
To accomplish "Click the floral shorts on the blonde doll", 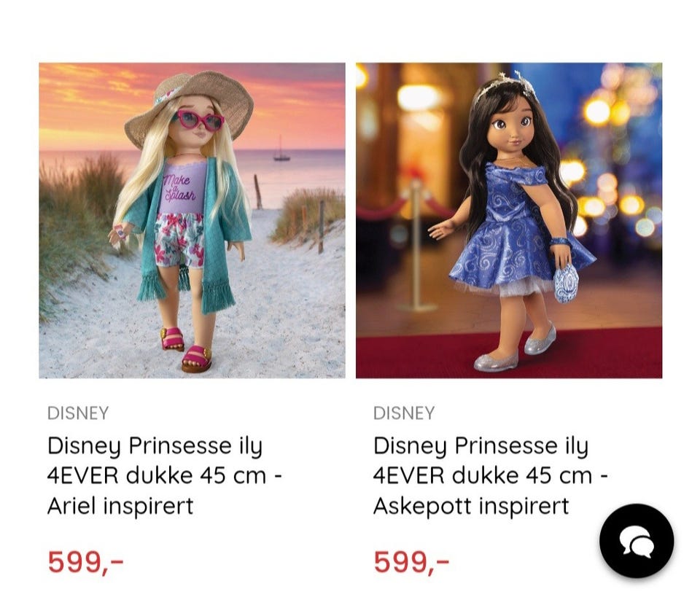I will (179, 240).
